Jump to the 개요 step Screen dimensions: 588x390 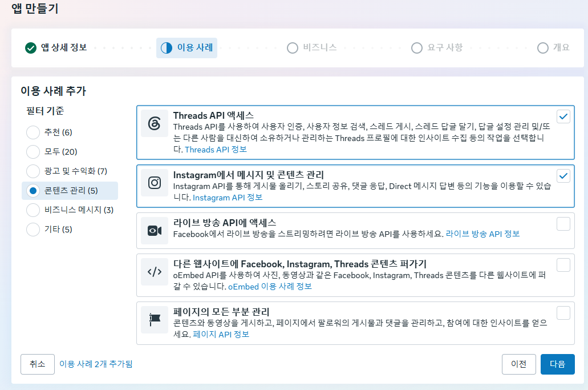pyautogui.click(x=554, y=48)
